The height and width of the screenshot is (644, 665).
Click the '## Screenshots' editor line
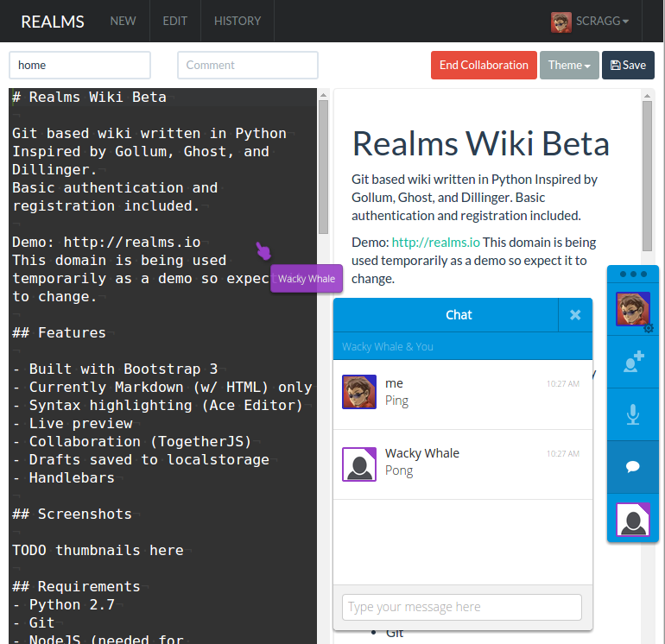[72, 514]
